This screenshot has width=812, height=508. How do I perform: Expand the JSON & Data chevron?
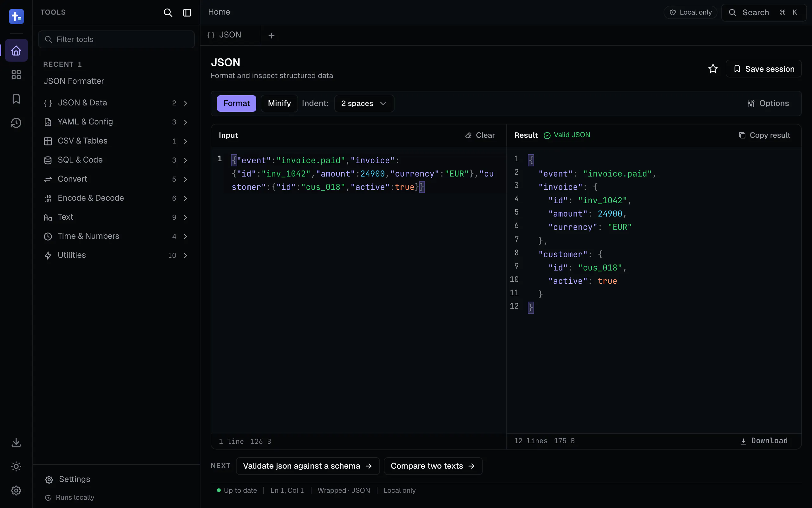point(186,103)
